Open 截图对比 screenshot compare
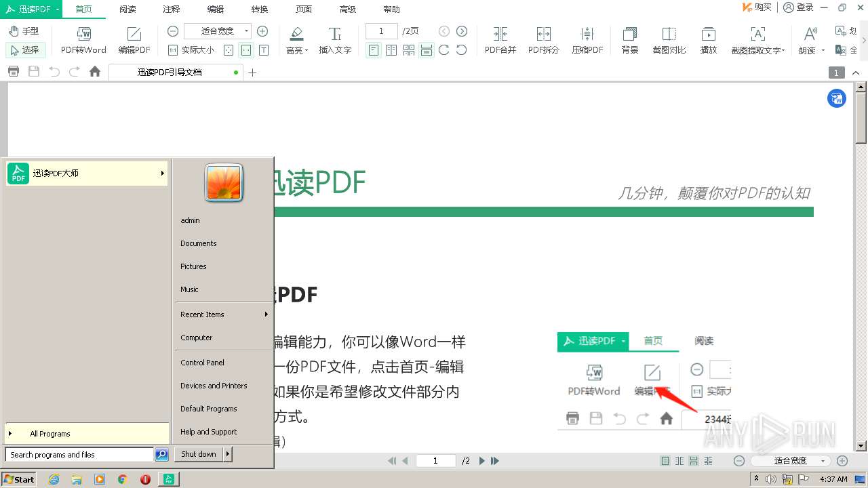Image resolution: width=868 pixels, height=488 pixels. [669, 41]
